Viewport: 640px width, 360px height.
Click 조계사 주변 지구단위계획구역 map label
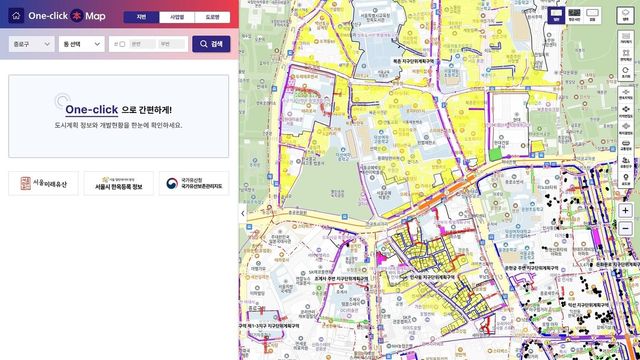tap(341, 278)
